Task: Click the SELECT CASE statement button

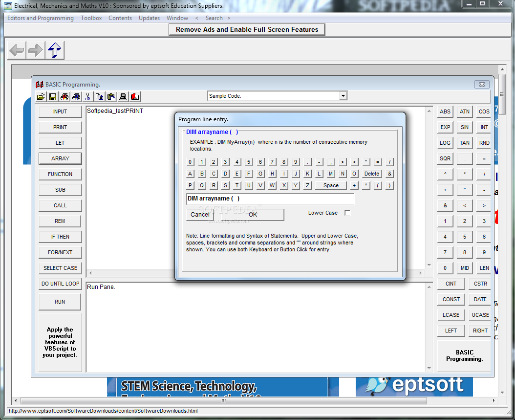Action: pyautogui.click(x=60, y=268)
